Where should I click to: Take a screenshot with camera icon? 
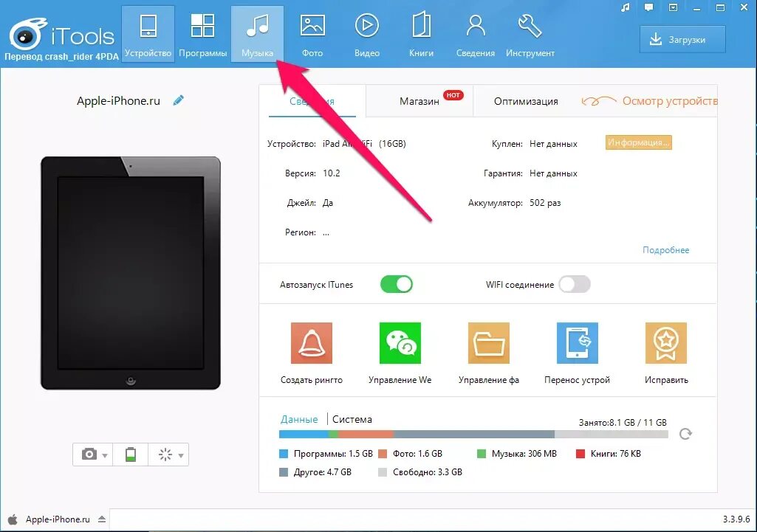tap(89, 455)
